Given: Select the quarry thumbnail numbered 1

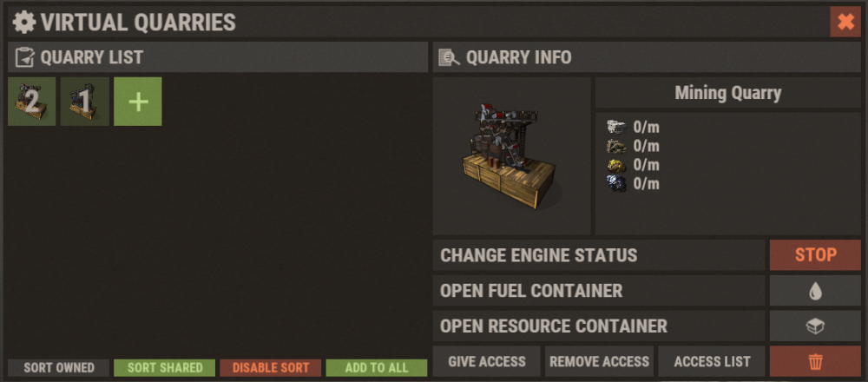Looking at the screenshot, I should (x=85, y=102).
